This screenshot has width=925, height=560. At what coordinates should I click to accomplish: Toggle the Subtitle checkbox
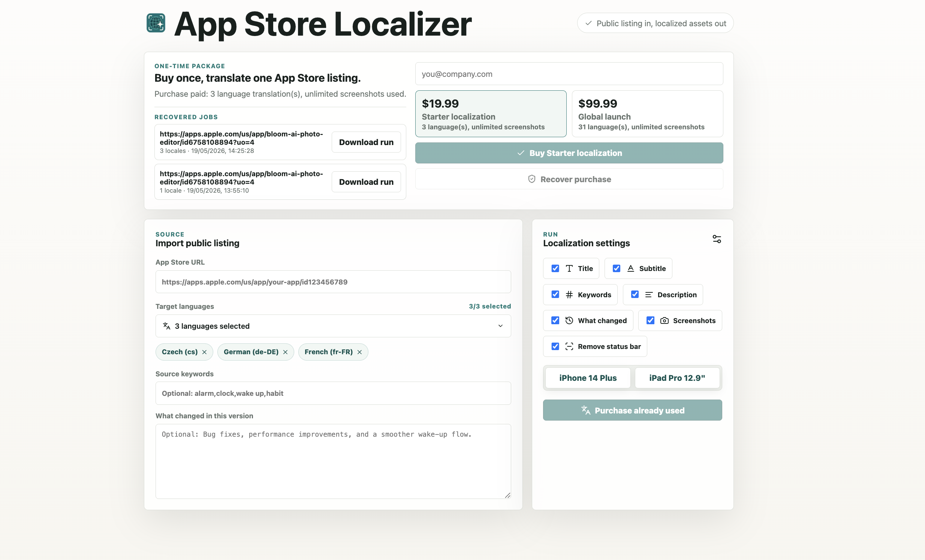click(617, 268)
